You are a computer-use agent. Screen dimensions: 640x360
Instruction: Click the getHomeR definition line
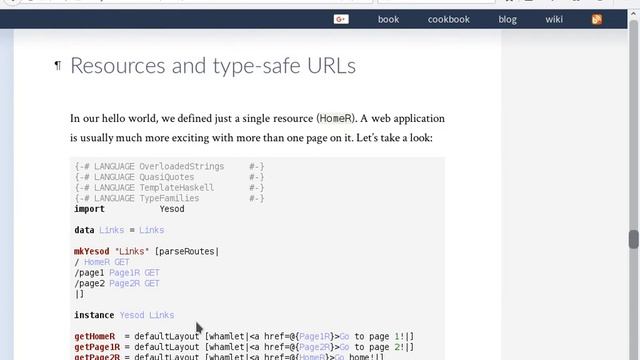pyautogui.click(x=244, y=336)
